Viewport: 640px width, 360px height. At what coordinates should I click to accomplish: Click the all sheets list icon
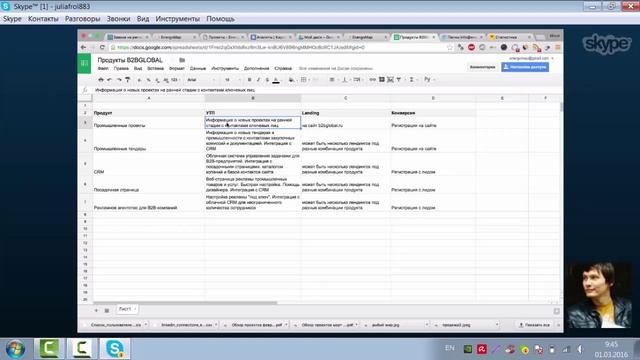(107, 311)
